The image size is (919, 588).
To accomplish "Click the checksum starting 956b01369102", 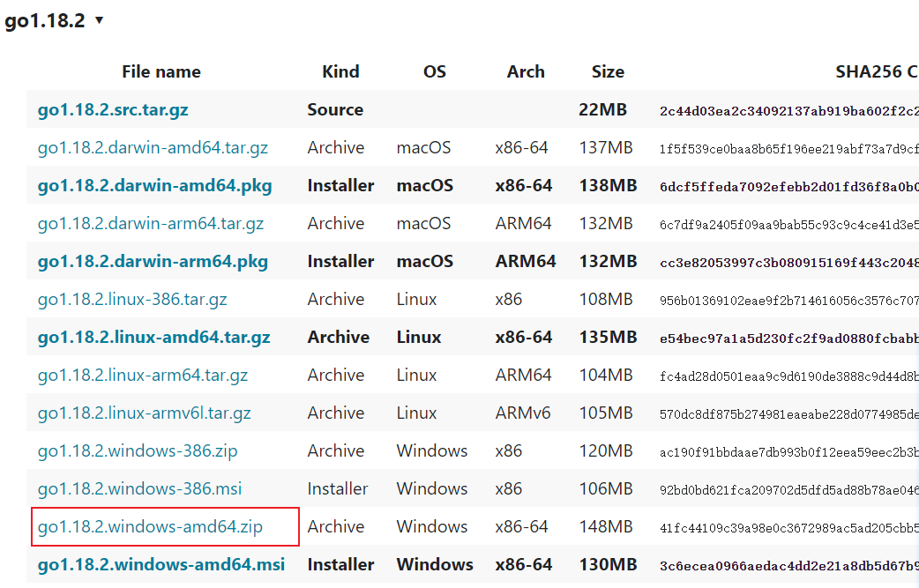I will pyautogui.click(x=788, y=301).
